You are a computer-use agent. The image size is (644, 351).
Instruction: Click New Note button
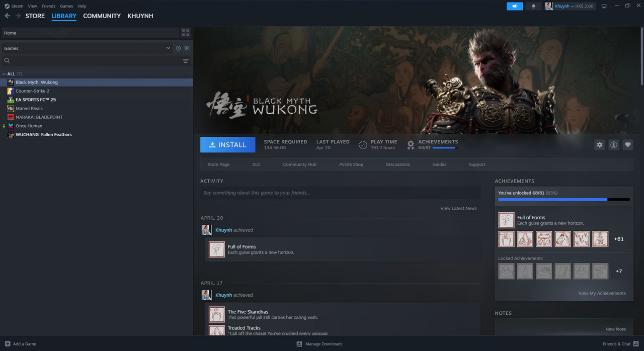pyautogui.click(x=615, y=329)
